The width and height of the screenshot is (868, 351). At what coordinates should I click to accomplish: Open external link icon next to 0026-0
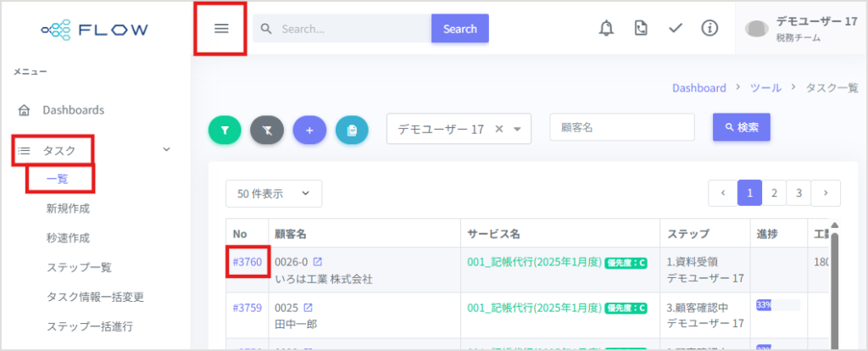pyautogui.click(x=318, y=261)
